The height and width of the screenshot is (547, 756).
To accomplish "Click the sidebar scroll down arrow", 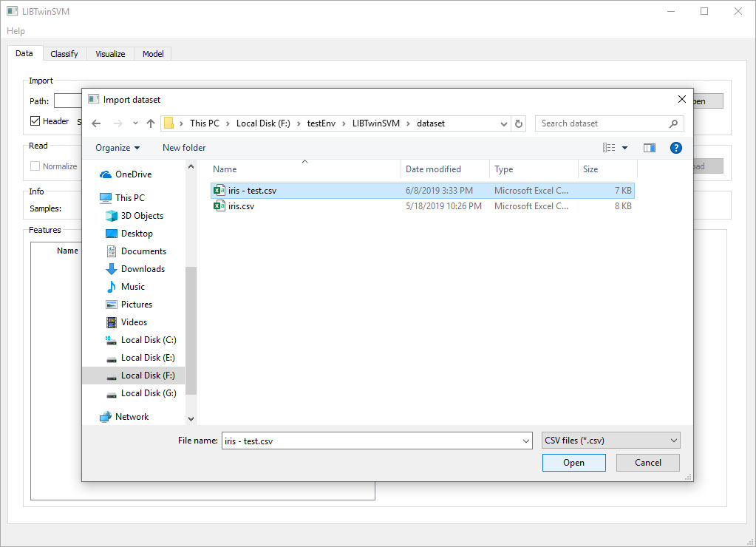I will point(191,418).
